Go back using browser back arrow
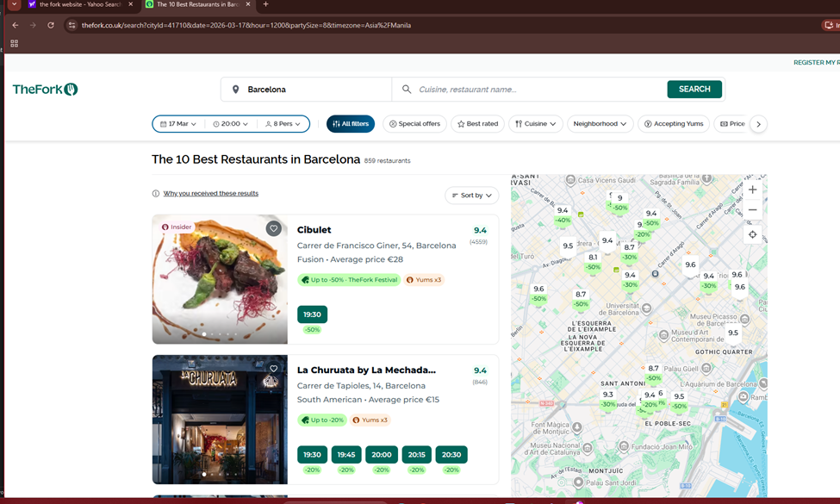This screenshot has height=504, width=840. click(x=15, y=25)
